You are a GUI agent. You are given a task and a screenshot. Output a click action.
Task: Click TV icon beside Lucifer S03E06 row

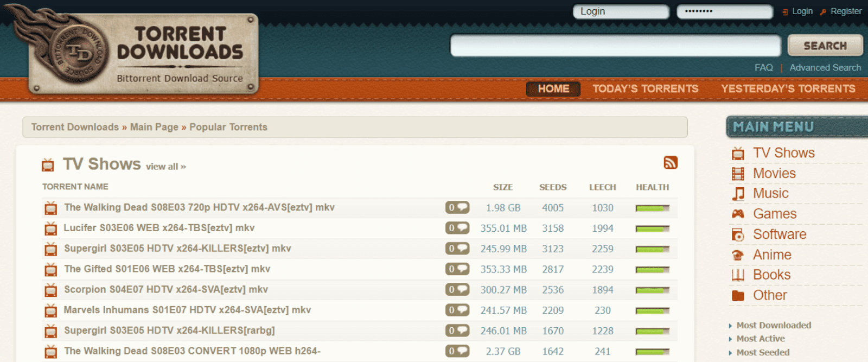[51, 228]
